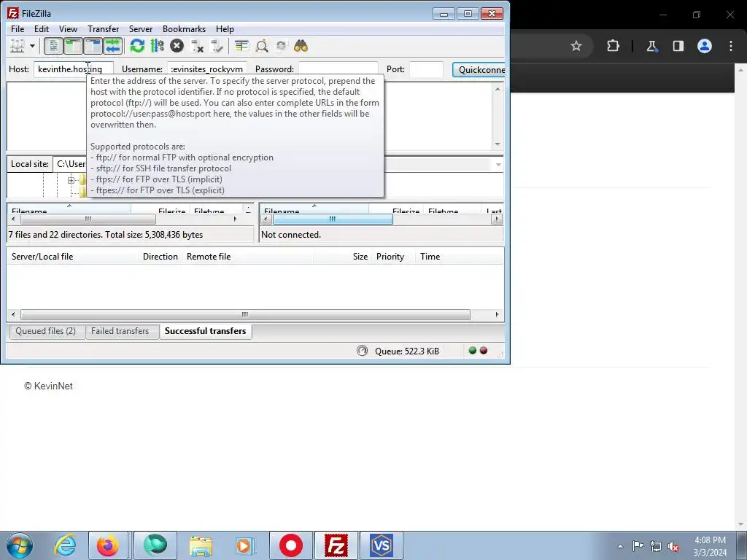Toggle synchronized browsing icon
The height and width of the screenshot is (560, 747).
click(281, 46)
